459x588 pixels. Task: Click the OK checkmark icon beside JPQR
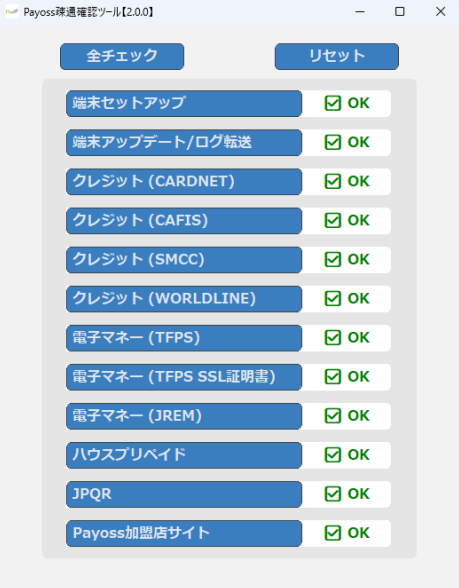(x=333, y=494)
